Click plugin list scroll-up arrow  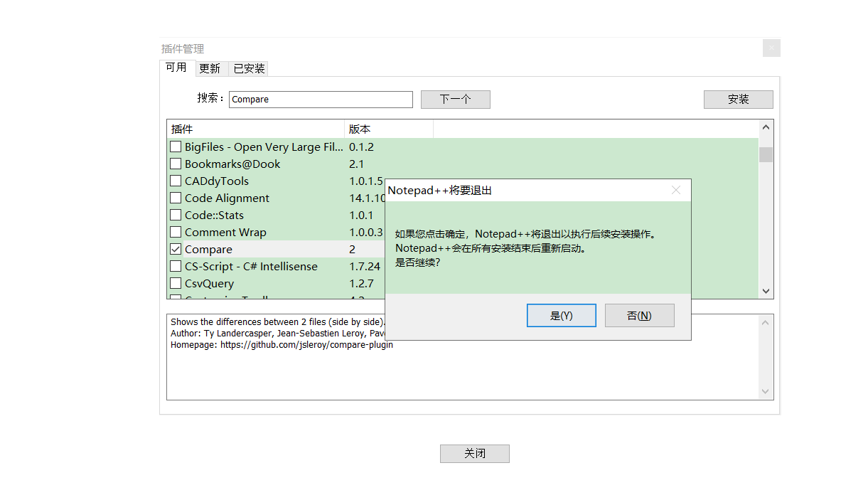(x=766, y=127)
